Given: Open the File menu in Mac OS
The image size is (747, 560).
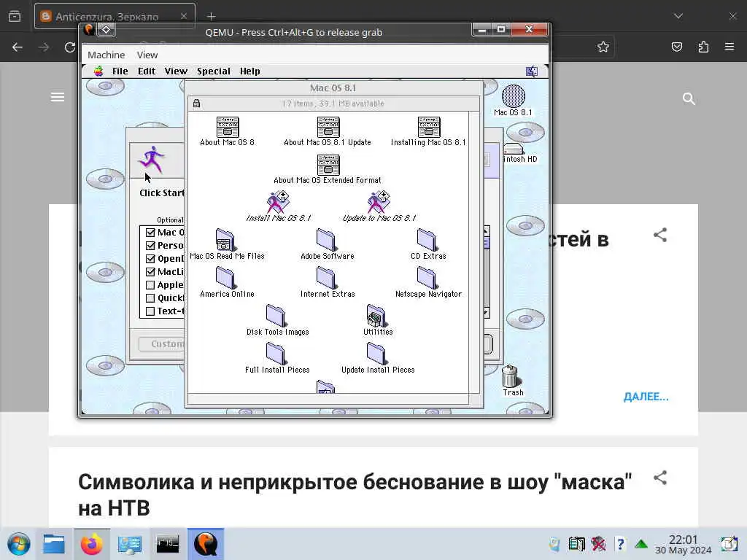Looking at the screenshot, I should pyautogui.click(x=120, y=71).
